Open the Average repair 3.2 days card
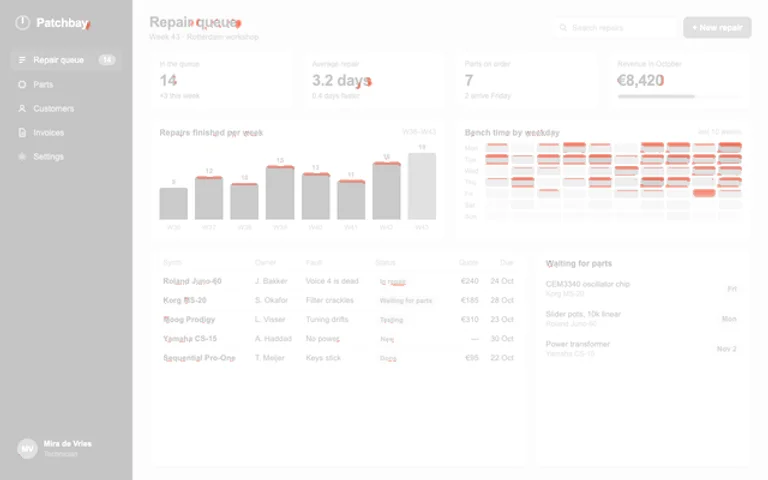The image size is (768, 480). (374, 81)
